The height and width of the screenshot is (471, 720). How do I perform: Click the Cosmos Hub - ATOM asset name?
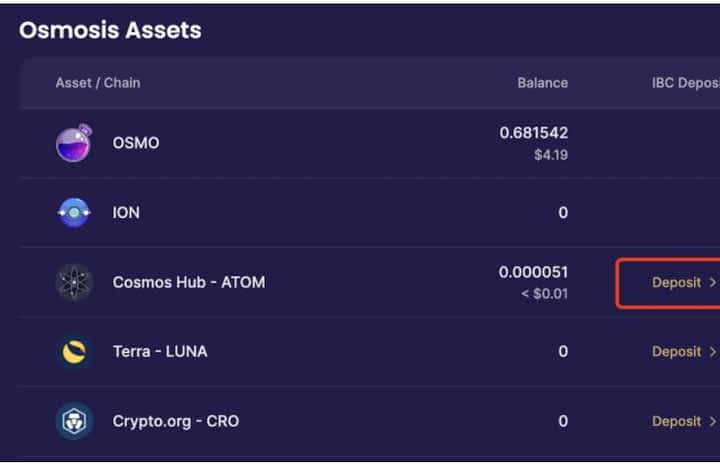(x=189, y=282)
